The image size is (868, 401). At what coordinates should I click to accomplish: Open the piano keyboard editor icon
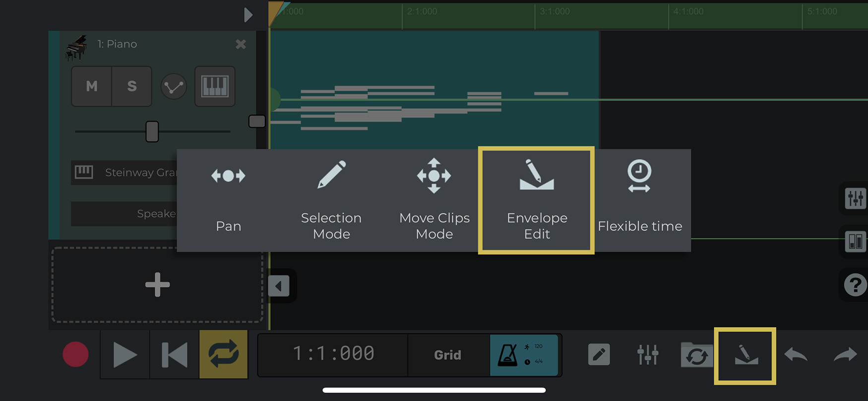coord(215,86)
